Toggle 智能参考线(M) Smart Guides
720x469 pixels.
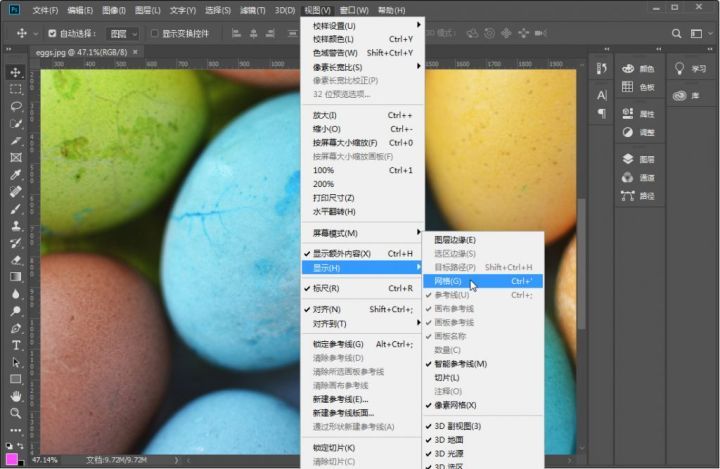click(483, 364)
